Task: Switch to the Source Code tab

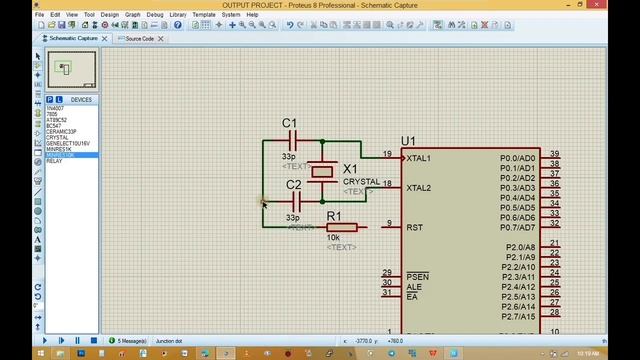Action: click(x=139, y=39)
